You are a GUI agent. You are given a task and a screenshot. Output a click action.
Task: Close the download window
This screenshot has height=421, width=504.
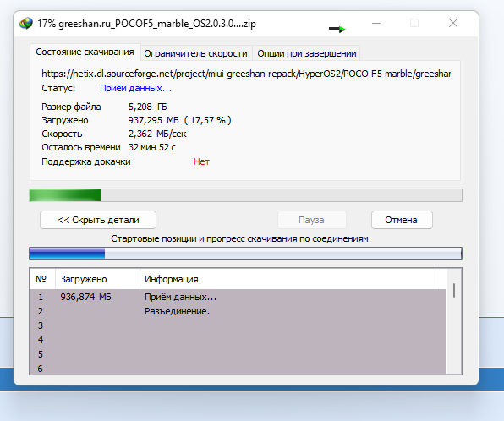tap(453, 23)
